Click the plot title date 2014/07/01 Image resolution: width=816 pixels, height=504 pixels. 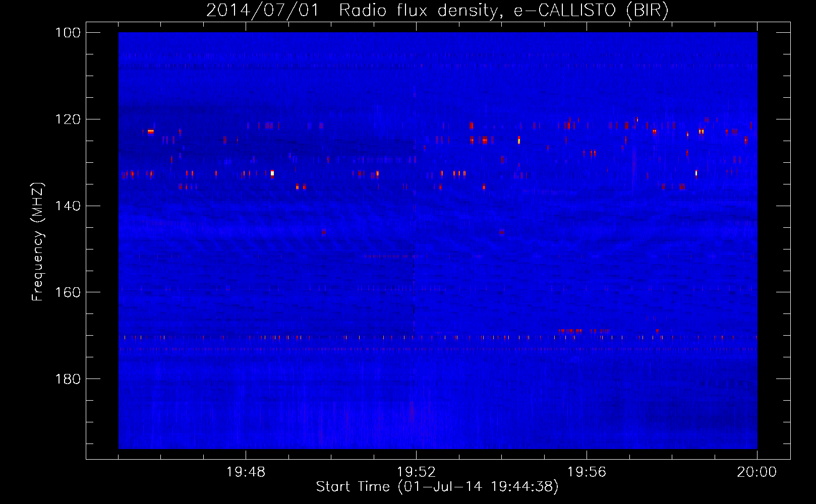pyautogui.click(x=263, y=11)
